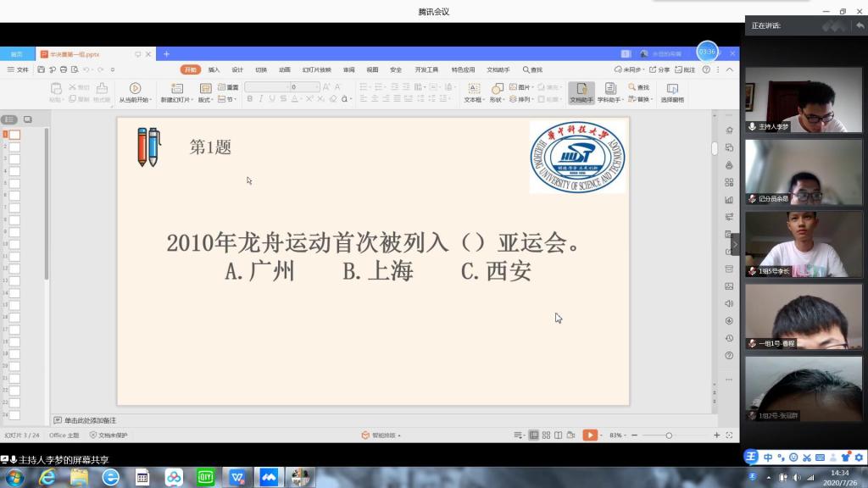The height and width of the screenshot is (488, 868).
Task: Switch to slide sorter grid view
Action: tap(547, 435)
